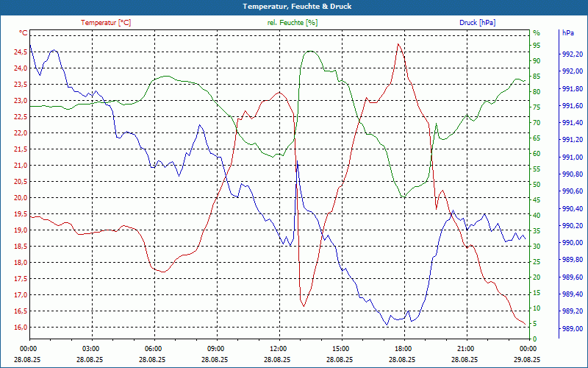Click the blue hPa unit label

pyautogui.click(x=568, y=33)
